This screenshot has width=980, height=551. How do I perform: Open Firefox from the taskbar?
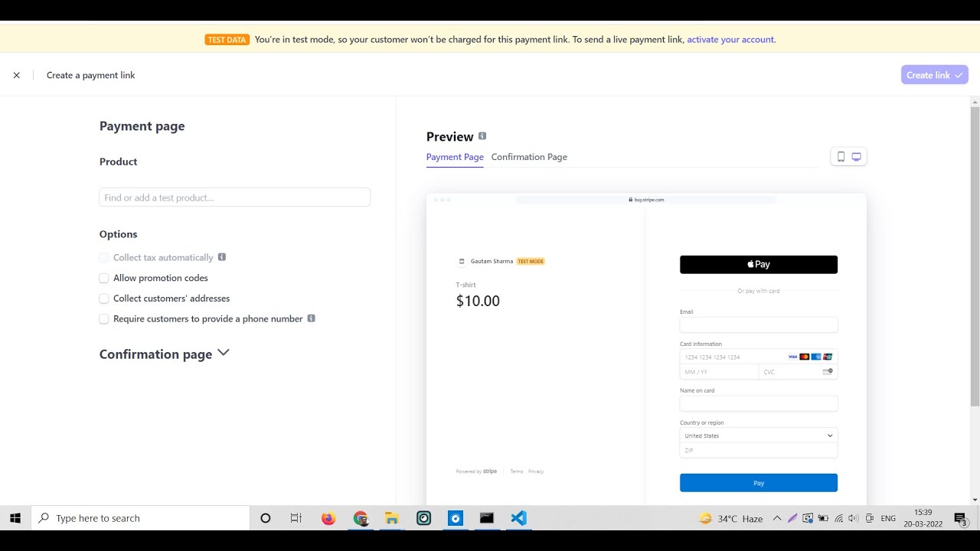328,518
